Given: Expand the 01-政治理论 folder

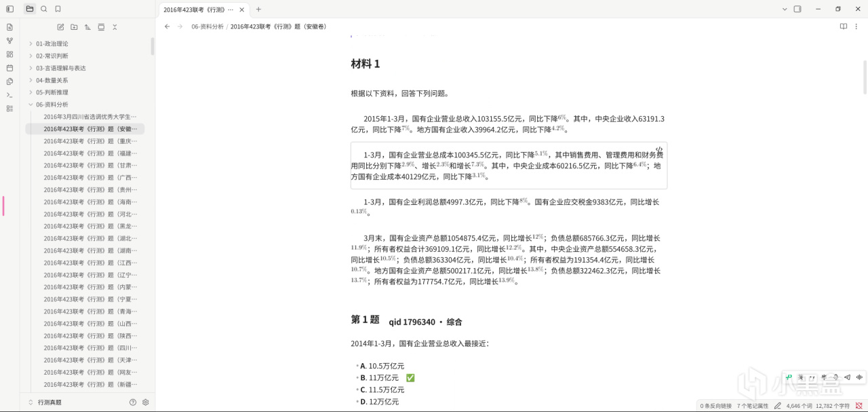Looking at the screenshot, I should pyautogui.click(x=31, y=43).
